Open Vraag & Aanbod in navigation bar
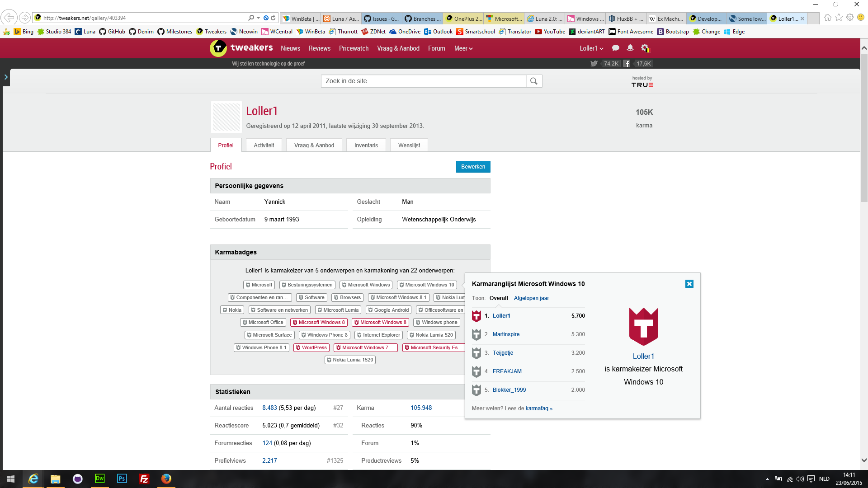Screen dimensions: 868x488 (398, 48)
